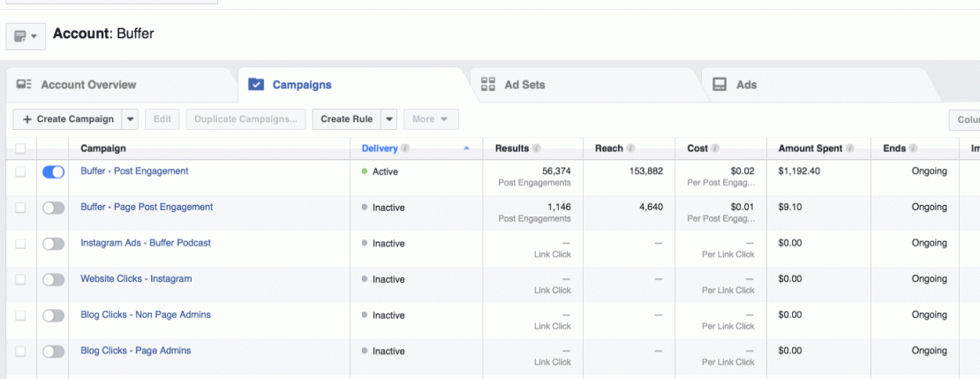Click the Campaign column header
Screen dimensions: 980x379
click(103, 148)
